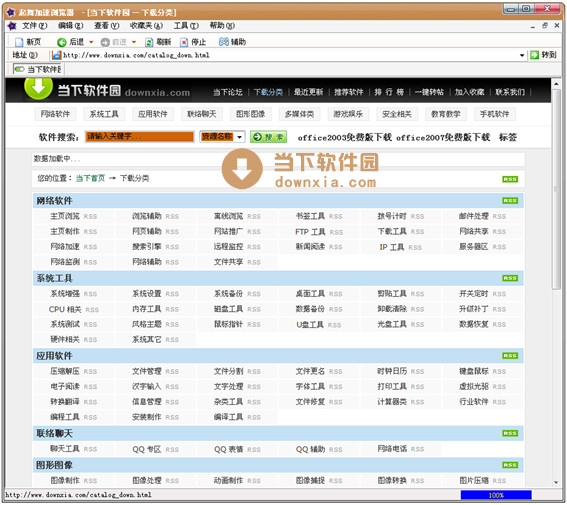Click the green Back (后退) arrow icon

(62, 42)
